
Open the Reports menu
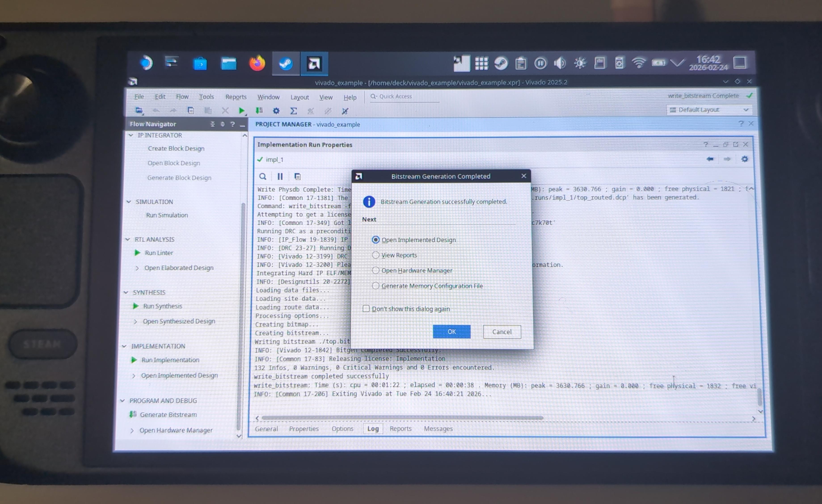point(236,97)
